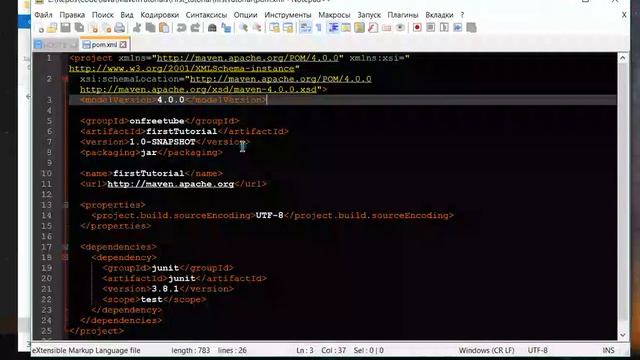Screen dimensions: 640x360
Task: Toggle INS mode in status bar
Action: click(x=608, y=350)
